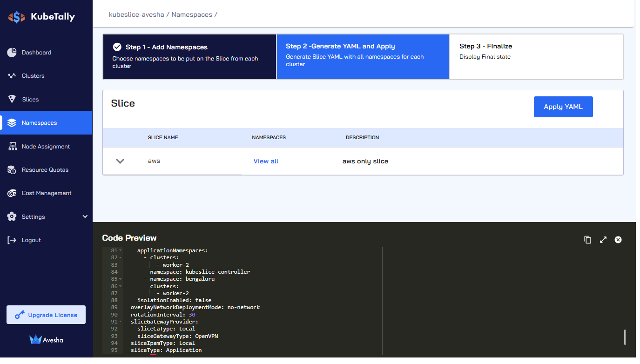Click code line 'sliceCaType: Local'

pos(166,329)
